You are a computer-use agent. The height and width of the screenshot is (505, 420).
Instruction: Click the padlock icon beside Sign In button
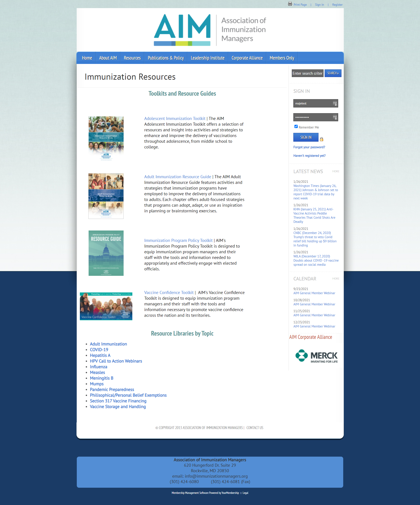click(x=322, y=139)
